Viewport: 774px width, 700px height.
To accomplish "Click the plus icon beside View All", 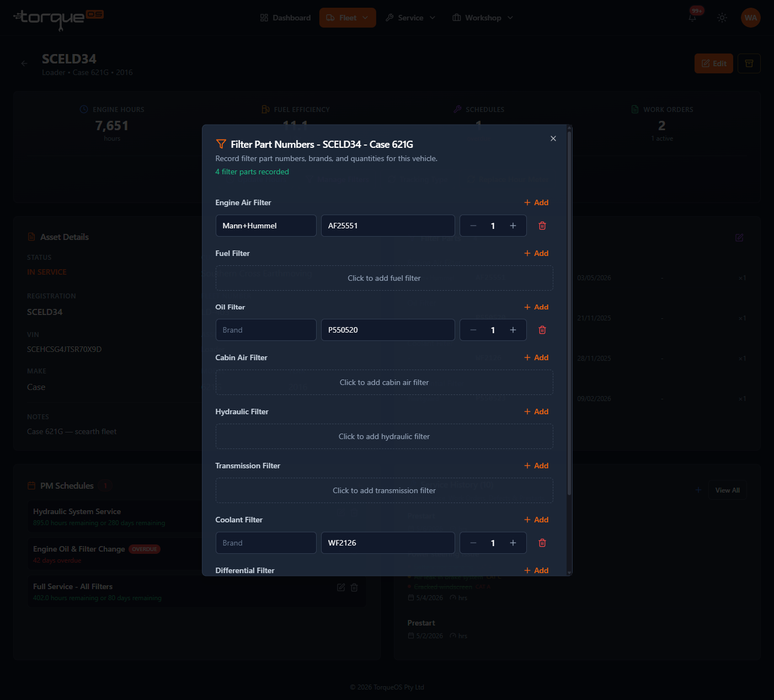I will 698,490.
